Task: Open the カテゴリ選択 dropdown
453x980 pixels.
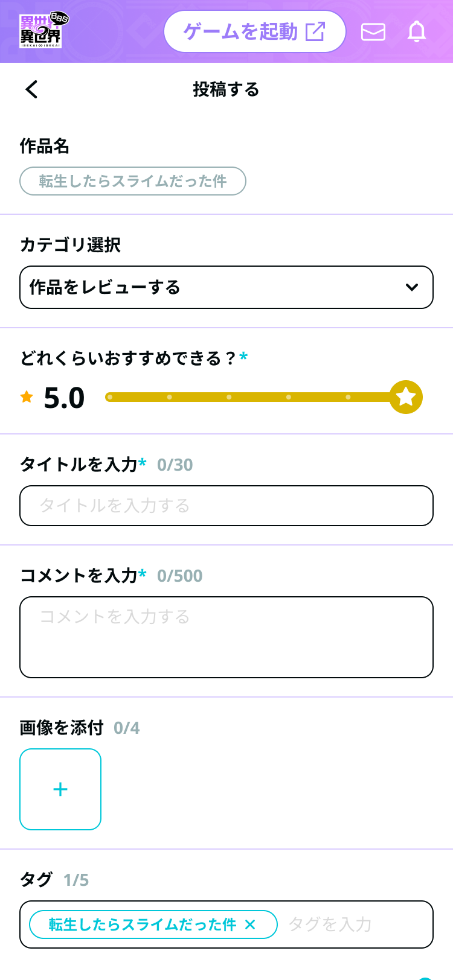Action: point(226,287)
